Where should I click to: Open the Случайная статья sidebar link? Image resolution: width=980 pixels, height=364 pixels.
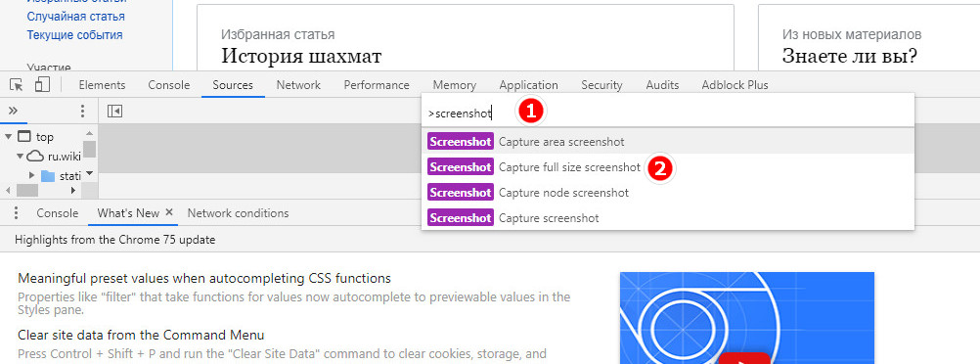click(x=75, y=17)
